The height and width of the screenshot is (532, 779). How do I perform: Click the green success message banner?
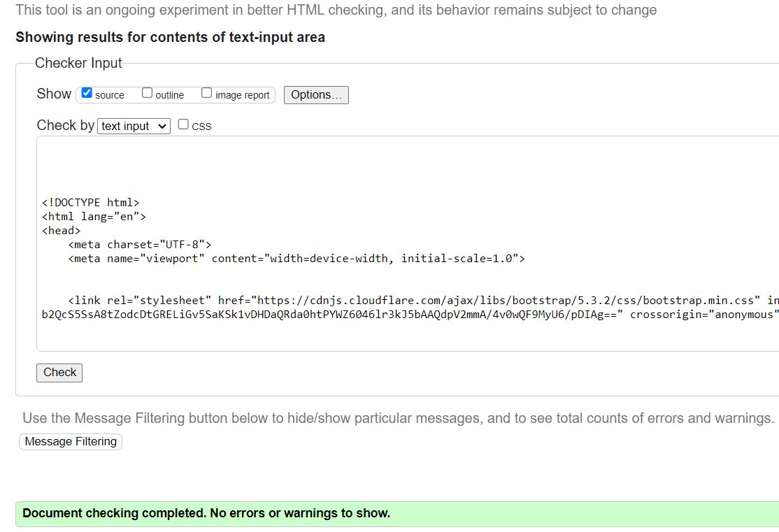click(x=280, y=513)
